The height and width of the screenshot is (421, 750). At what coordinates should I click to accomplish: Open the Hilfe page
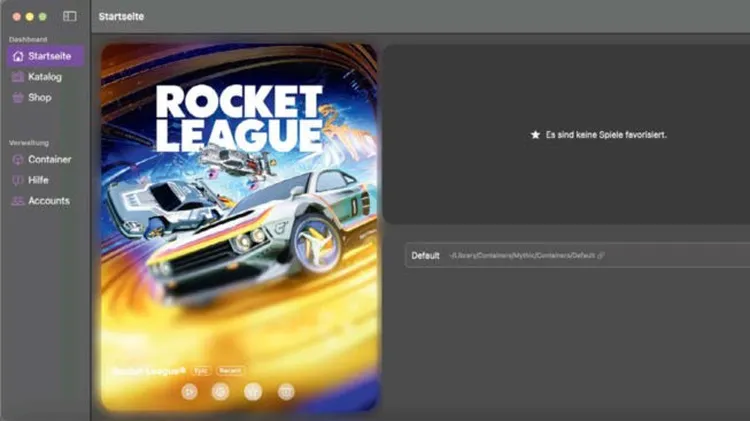pyautogui.click(x=45, y=180)
